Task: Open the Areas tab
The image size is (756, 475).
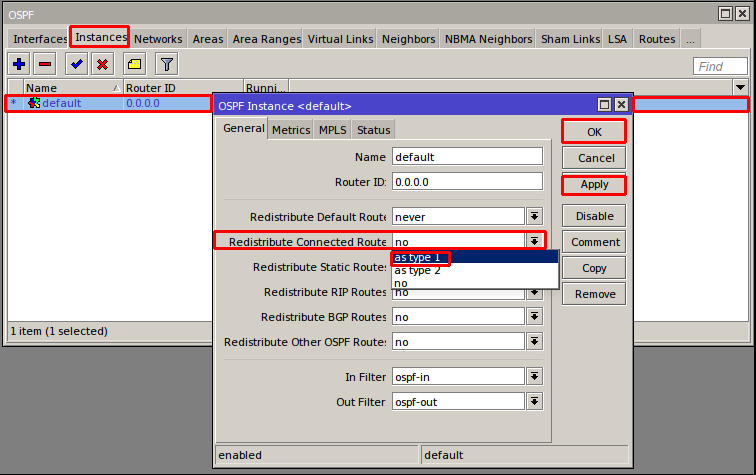Action: [208, 39]
